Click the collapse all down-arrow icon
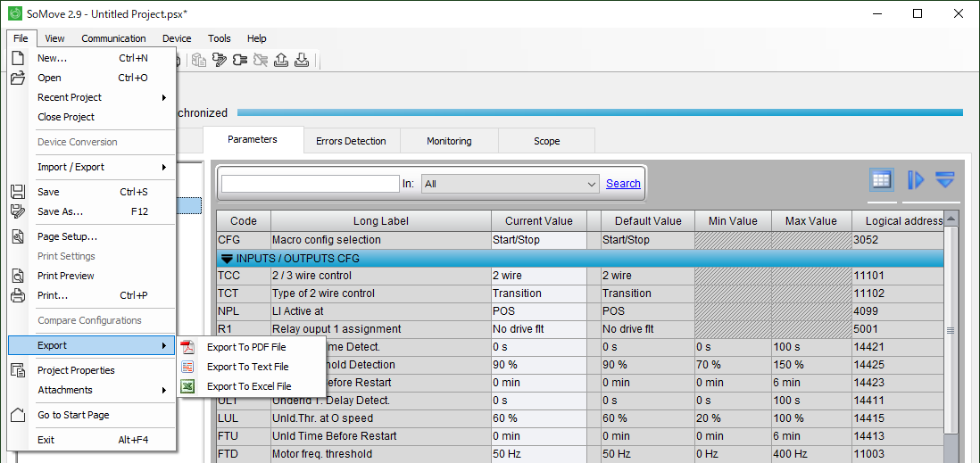The image size is (980, 463). [945, 180]
